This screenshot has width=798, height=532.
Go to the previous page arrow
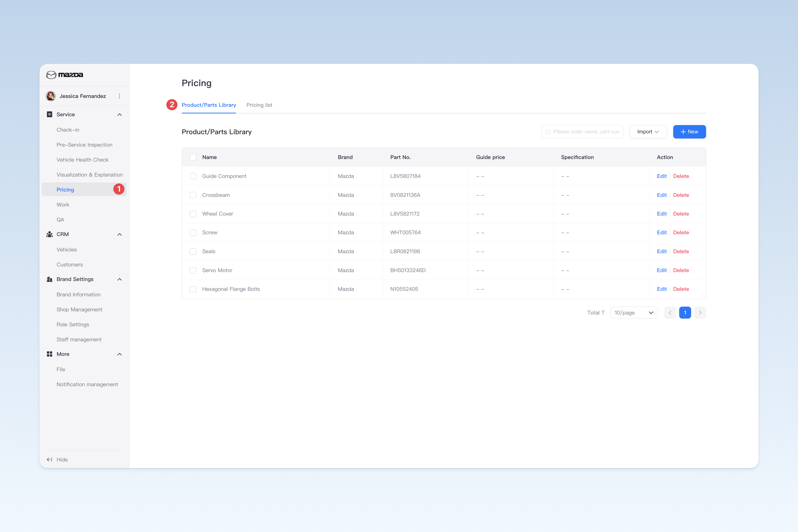coord(670,313)
